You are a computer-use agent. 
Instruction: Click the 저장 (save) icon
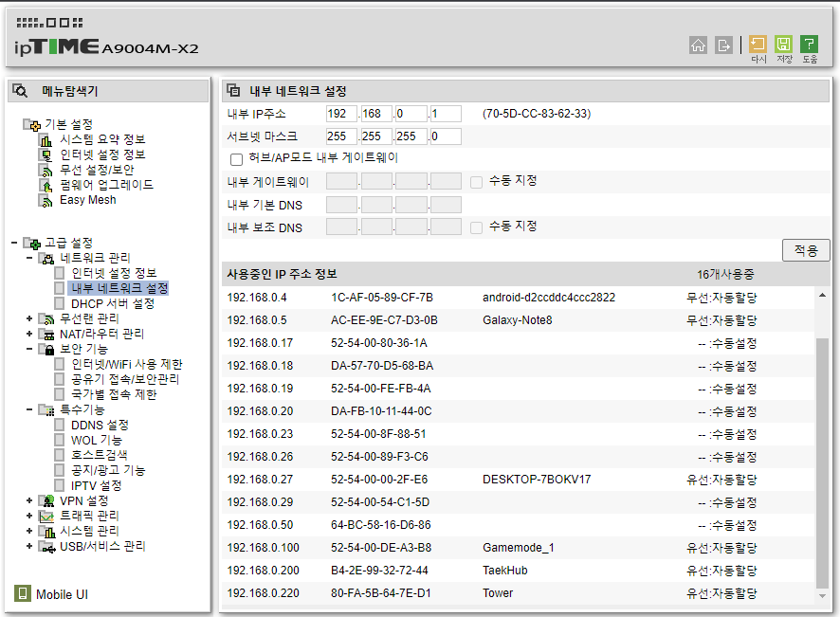(x=783, y=44)
